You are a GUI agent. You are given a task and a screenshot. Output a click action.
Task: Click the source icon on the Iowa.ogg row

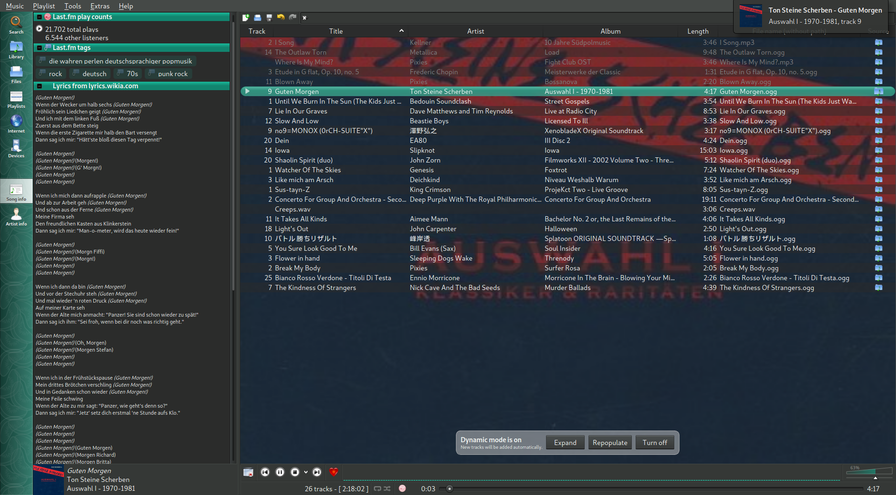(878, 150)
